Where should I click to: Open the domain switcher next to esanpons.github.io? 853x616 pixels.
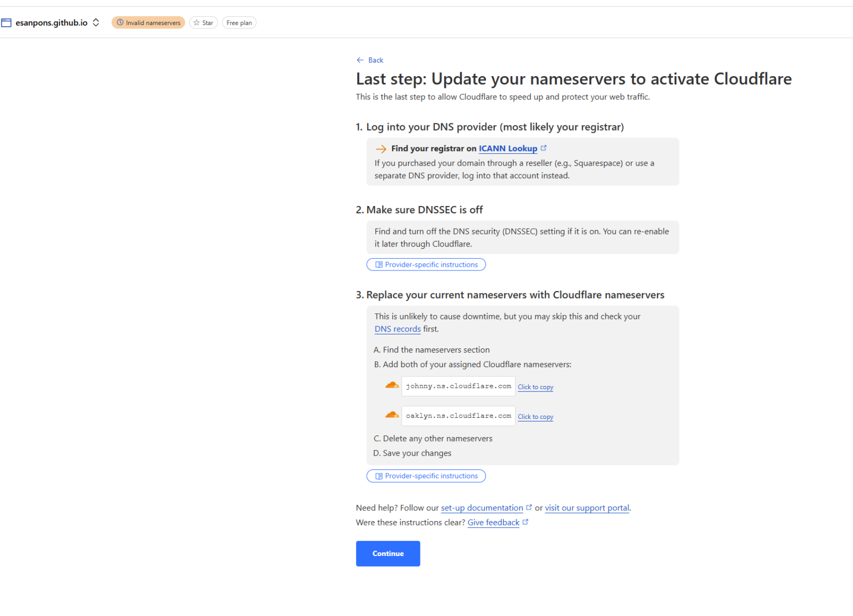[96, 22]
